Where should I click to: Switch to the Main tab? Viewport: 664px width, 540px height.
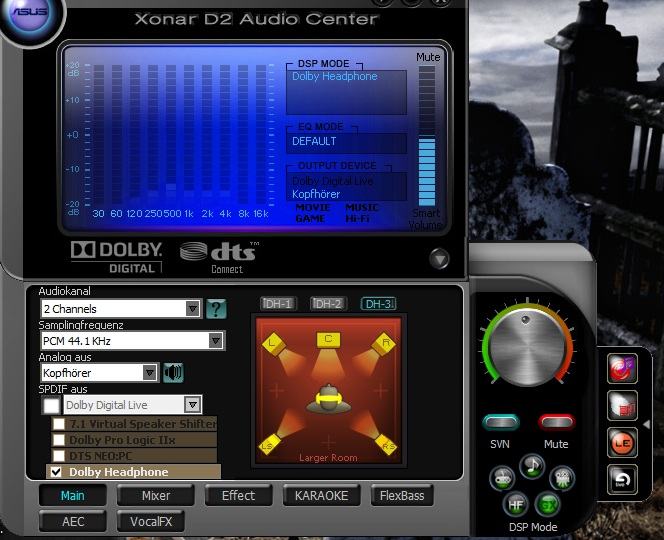coord(72,496)
